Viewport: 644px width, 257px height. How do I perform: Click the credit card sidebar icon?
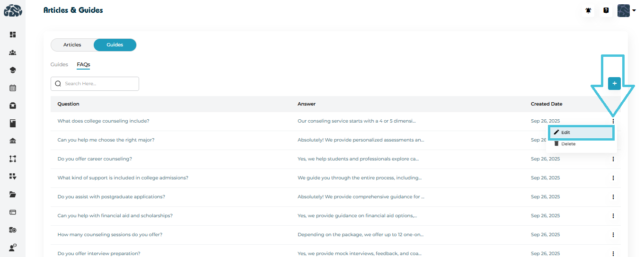coord(13,212)
